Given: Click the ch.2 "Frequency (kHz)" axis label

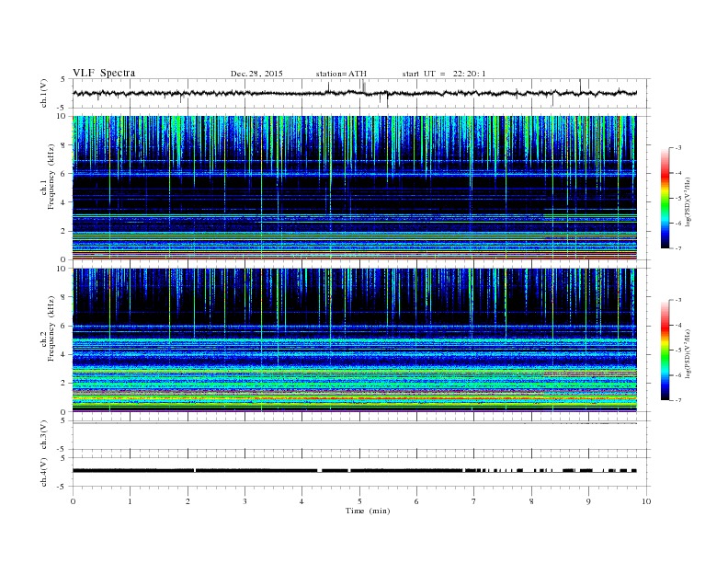Looking at the screenshot, I should (x=51, y=328).
